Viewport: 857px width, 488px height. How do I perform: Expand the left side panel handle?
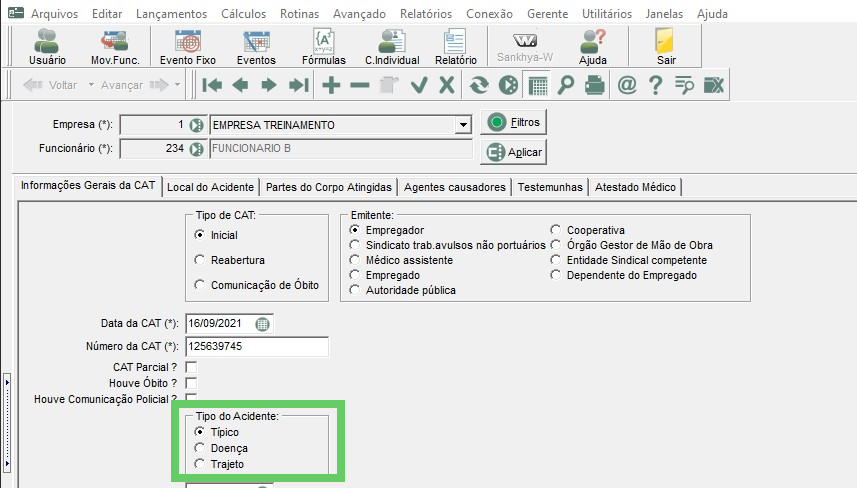point(7,422)
